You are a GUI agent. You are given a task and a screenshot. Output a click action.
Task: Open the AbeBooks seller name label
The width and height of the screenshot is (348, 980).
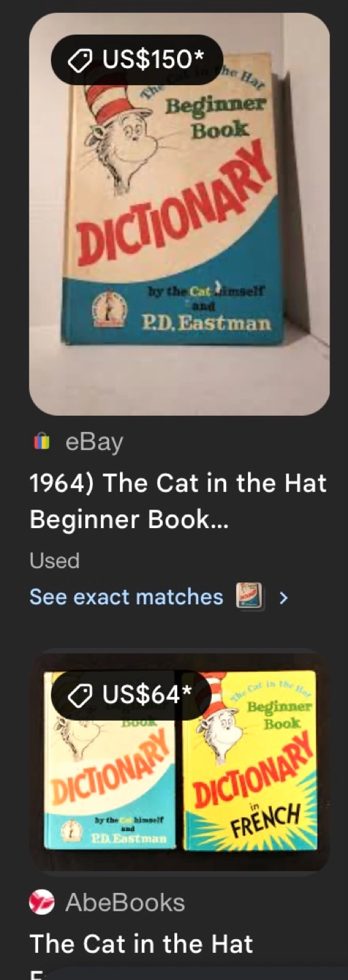(x=125, y=902)
